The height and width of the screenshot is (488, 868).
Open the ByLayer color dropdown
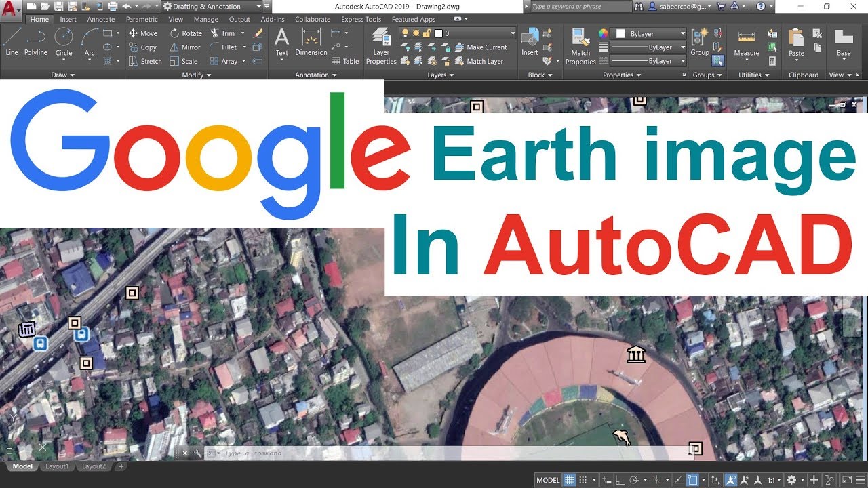coord(650,33)
